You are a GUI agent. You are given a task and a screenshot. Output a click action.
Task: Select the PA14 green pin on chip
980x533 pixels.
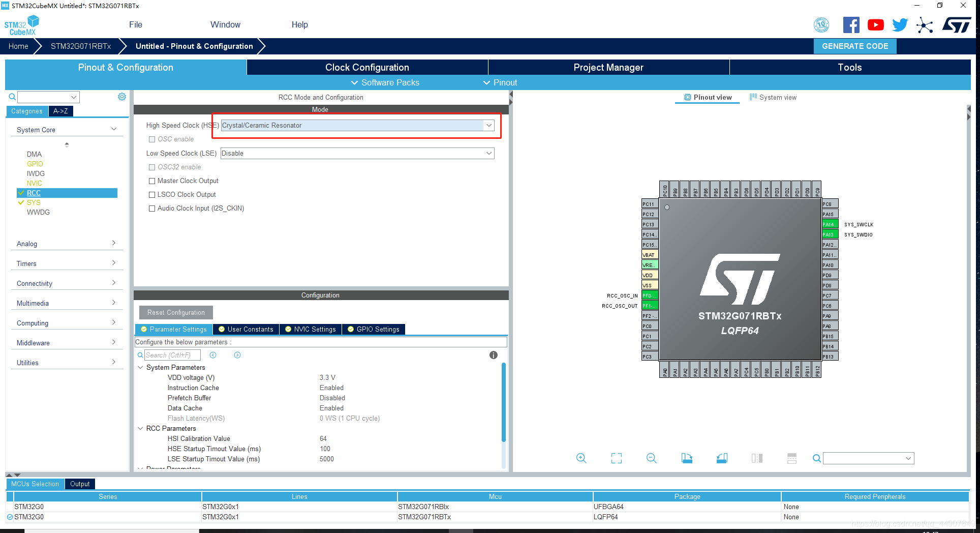pyautogui.click(x=830, y=224)
